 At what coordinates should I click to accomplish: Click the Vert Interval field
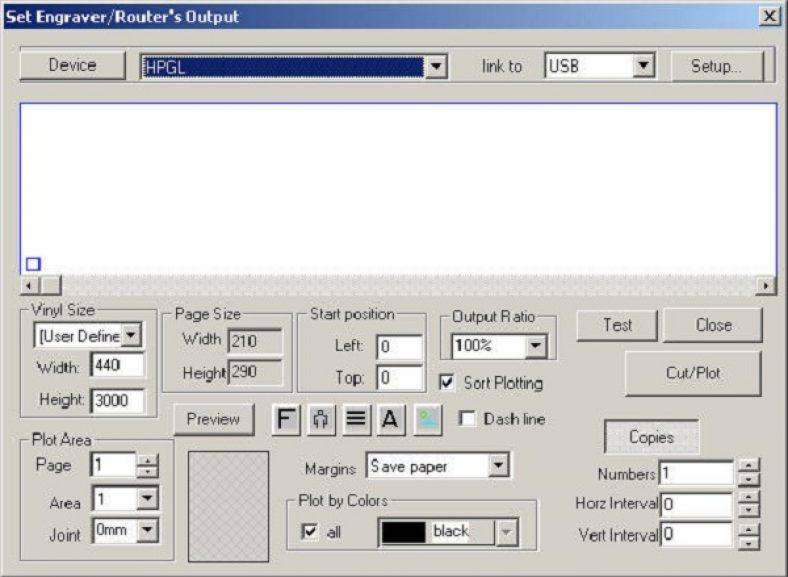tap(697, 534)
